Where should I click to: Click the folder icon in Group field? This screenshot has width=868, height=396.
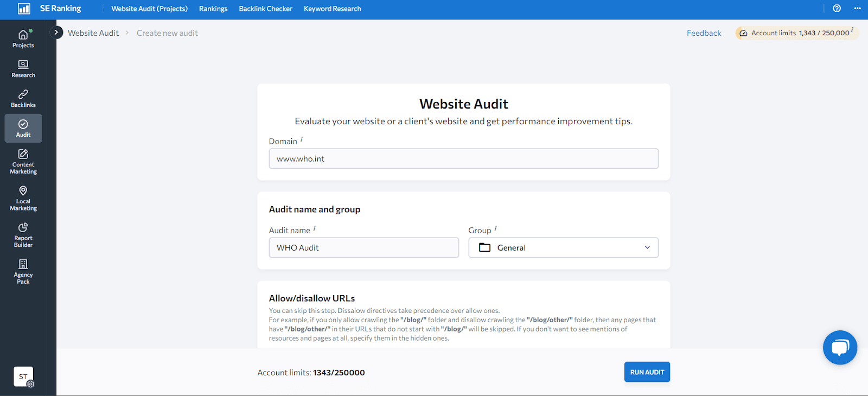coord(485,247)
